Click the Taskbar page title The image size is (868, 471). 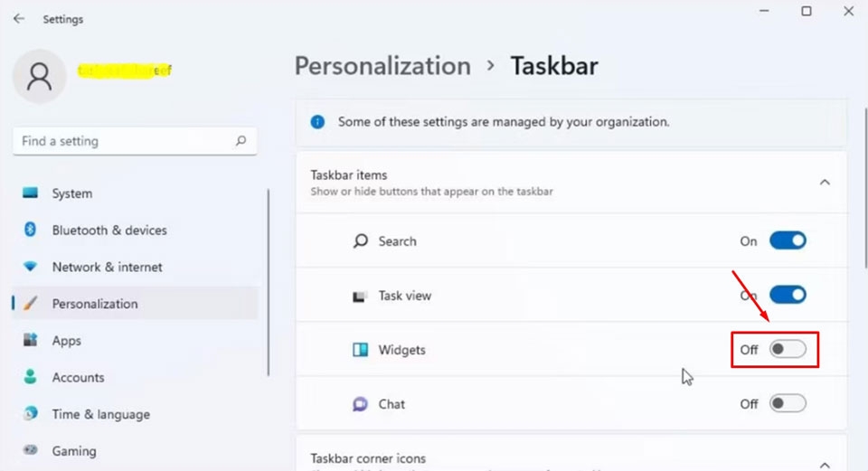tap(554, 66)
